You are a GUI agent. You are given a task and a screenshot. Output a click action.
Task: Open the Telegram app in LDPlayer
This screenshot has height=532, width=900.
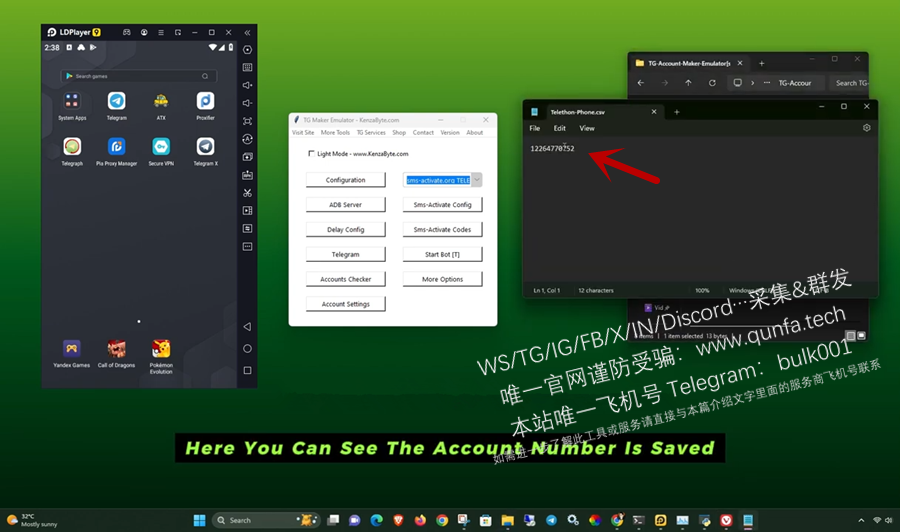[117, 101]
